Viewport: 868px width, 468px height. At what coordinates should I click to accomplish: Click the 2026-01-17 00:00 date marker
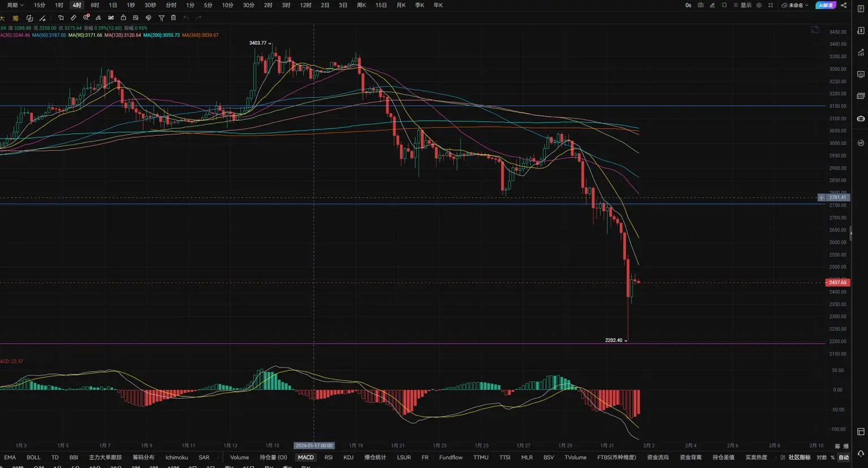point(314,445)
